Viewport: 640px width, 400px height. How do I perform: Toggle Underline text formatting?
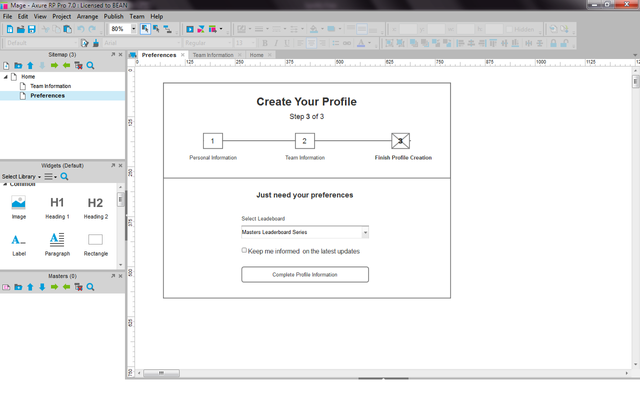[287, 43]
